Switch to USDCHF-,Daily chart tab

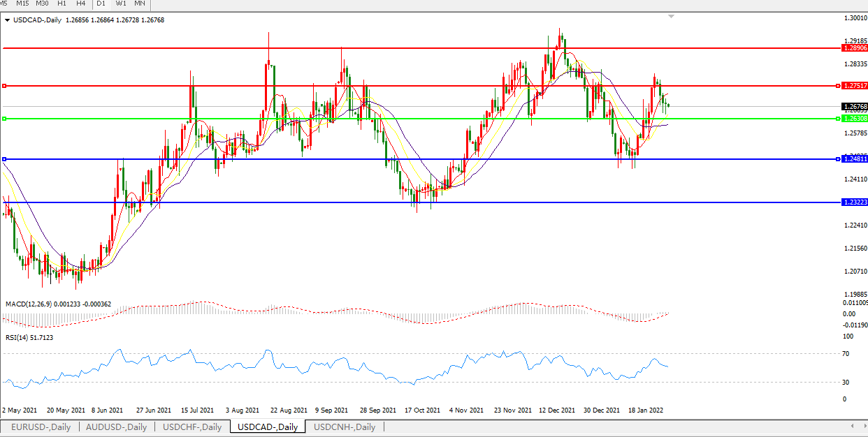[192, 427]
